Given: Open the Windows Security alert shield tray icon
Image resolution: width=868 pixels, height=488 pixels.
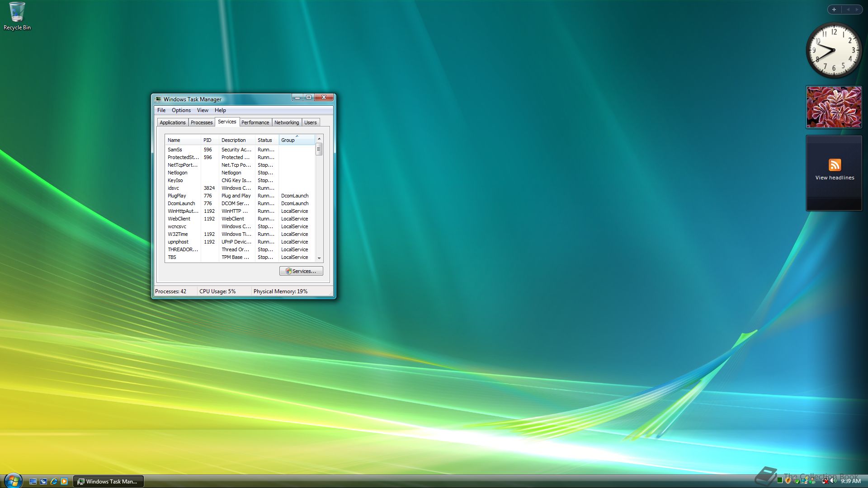Looking at the screenshot, I should click(x=788, y=480).
